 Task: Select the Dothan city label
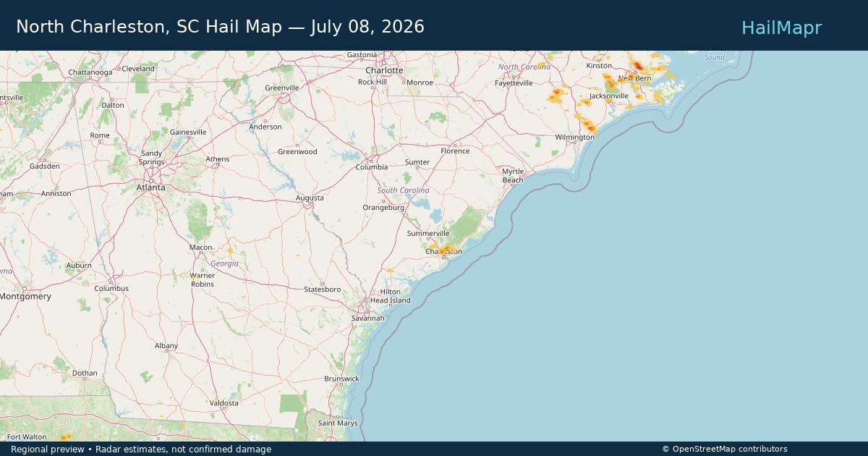tap(85, 373)
